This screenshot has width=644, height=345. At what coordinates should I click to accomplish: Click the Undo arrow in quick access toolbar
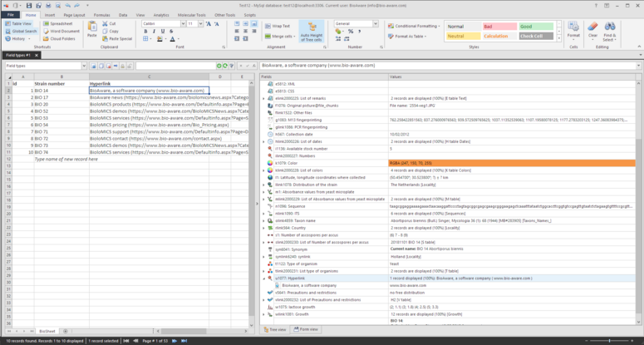click(67, 5)
